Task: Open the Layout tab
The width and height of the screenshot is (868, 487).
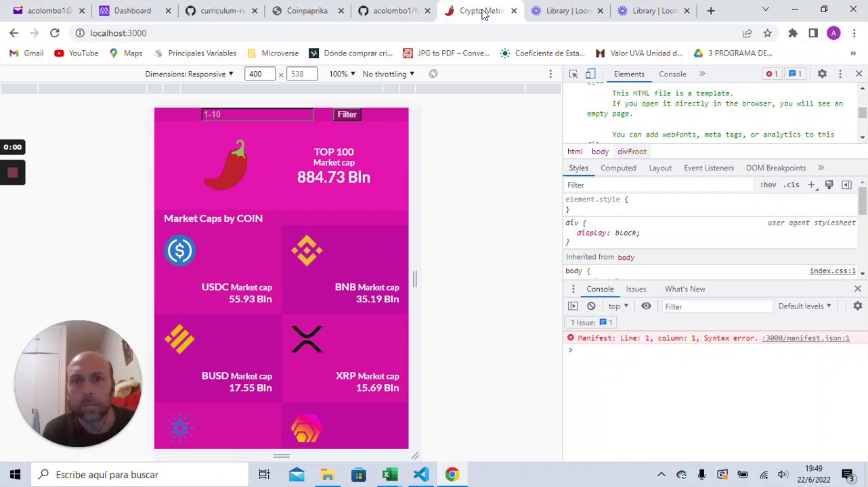Action: click(x=660, y=168)
